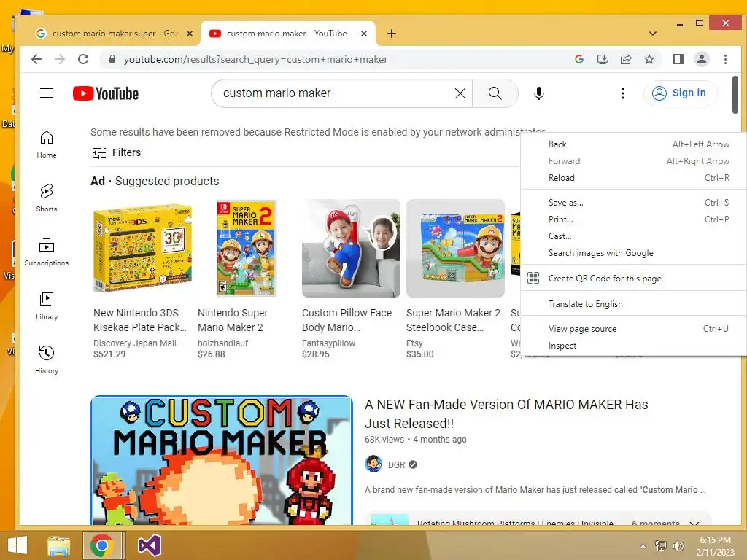Open Custom Pillow Face product image
The image size is (747, 560).
click(351, 248)
